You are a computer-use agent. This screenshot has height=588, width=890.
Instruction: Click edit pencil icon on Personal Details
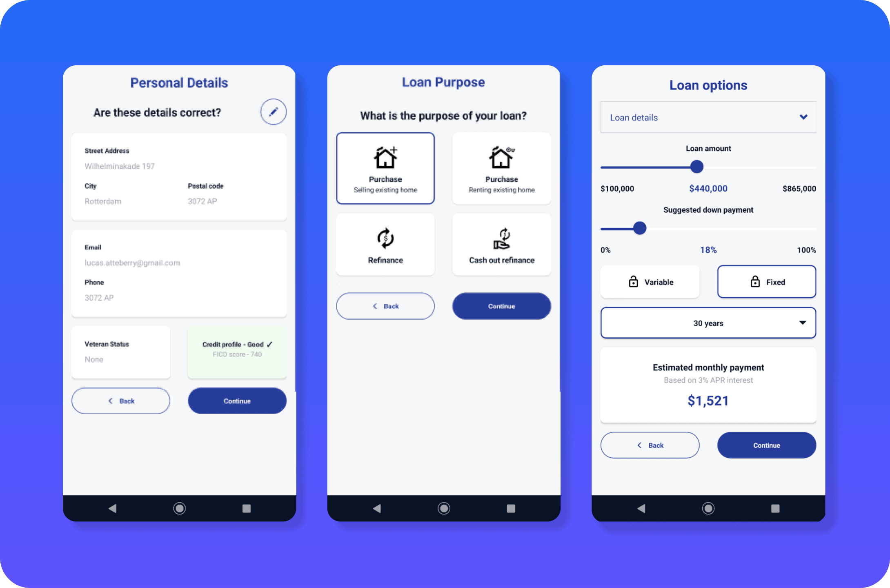[x=274, y=111]
